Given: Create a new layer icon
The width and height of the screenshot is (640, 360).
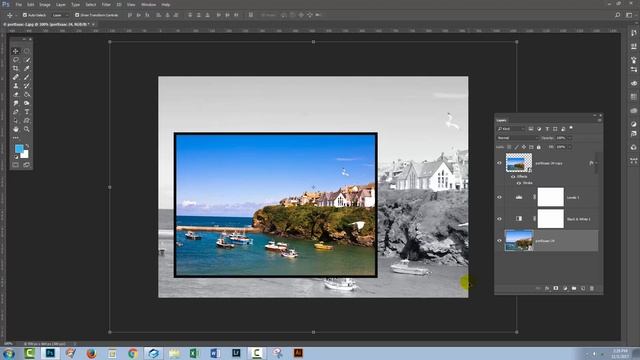Looking at the screenshot, I should pos(583,288).
